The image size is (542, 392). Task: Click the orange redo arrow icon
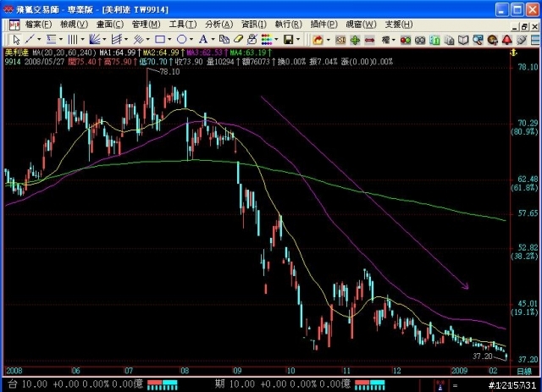click(318, 40)
